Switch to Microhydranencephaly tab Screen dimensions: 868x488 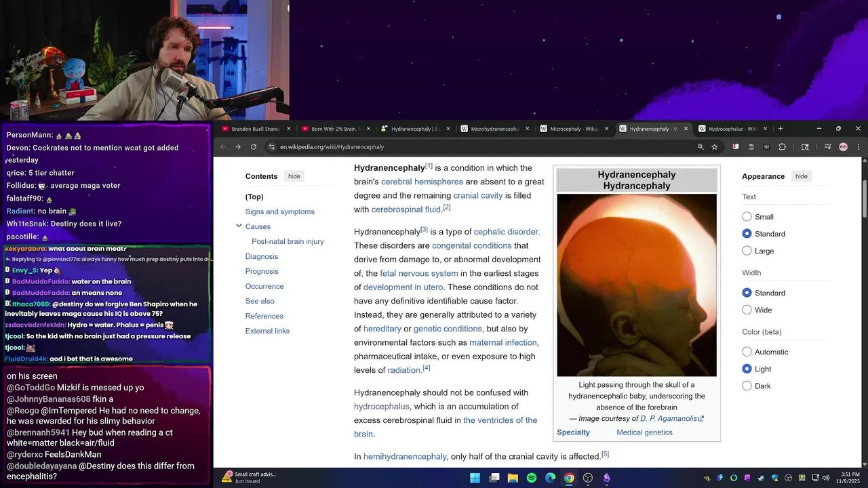coord(495,129)
